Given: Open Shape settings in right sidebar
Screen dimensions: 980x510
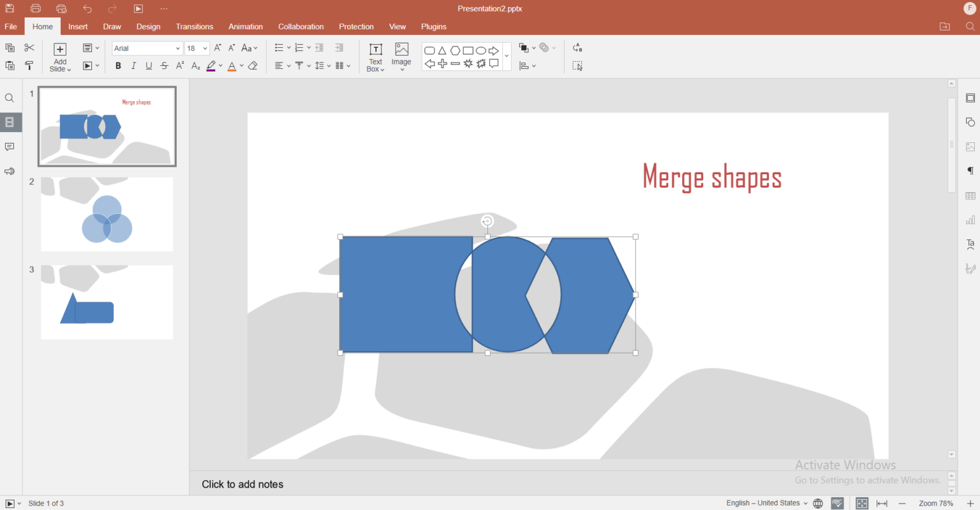Looking at the screenshot, I should coord(970,123).
